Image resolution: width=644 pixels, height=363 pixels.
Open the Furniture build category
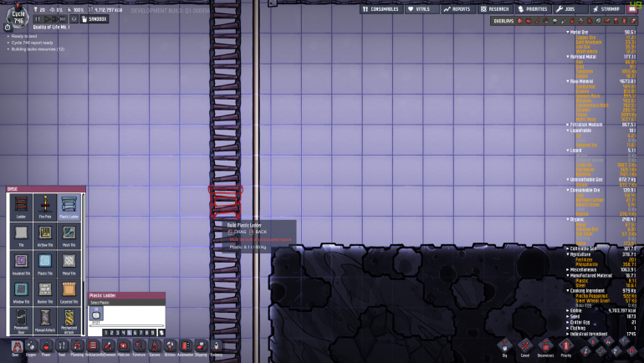tap(139, 347)
